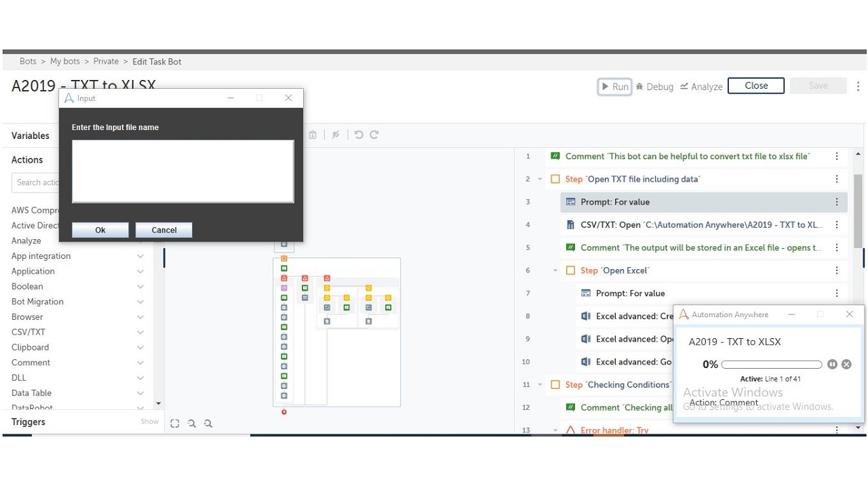Open the Actions panel header
This screenshot has height=488, width=868.
[27, 160]
